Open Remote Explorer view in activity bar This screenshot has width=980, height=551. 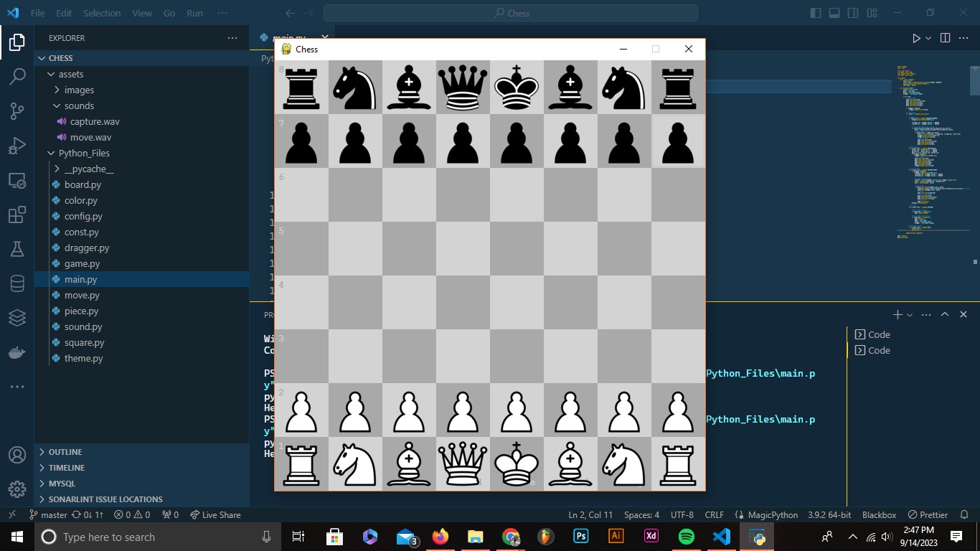click(17, 180)
